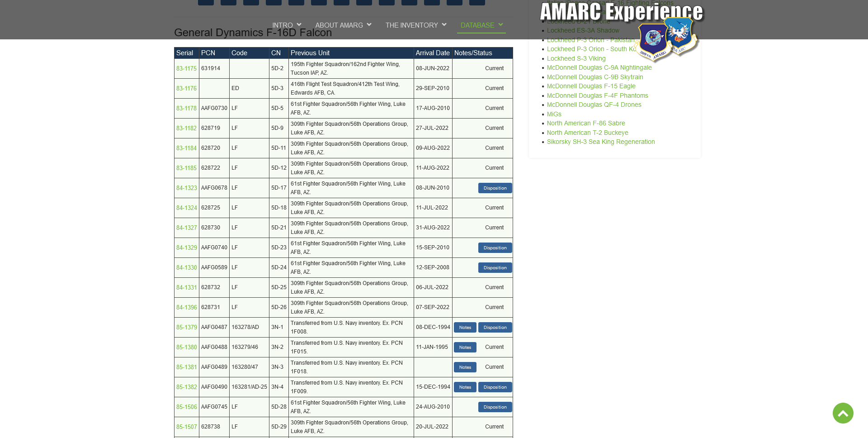Open Lockheed S-3 Viking link

pyautogui.click(x=576, y=58)
